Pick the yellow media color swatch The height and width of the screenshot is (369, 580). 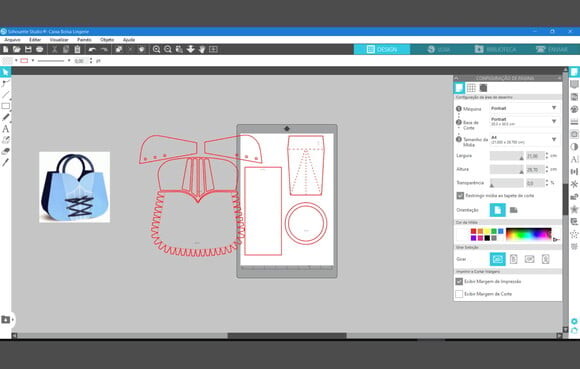(x=487, y=231)
